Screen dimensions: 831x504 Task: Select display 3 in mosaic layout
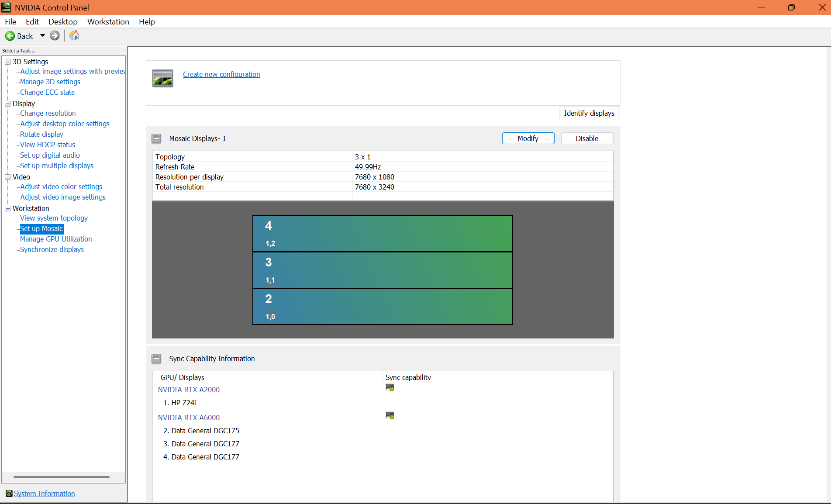(x=382, y=270)
